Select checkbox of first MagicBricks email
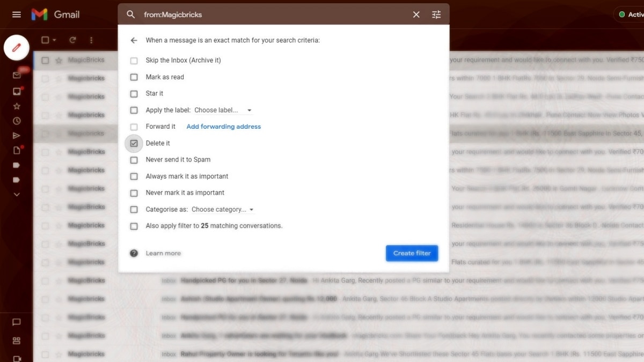This screenshot has height=362, width=644. [x=45, y=60]
